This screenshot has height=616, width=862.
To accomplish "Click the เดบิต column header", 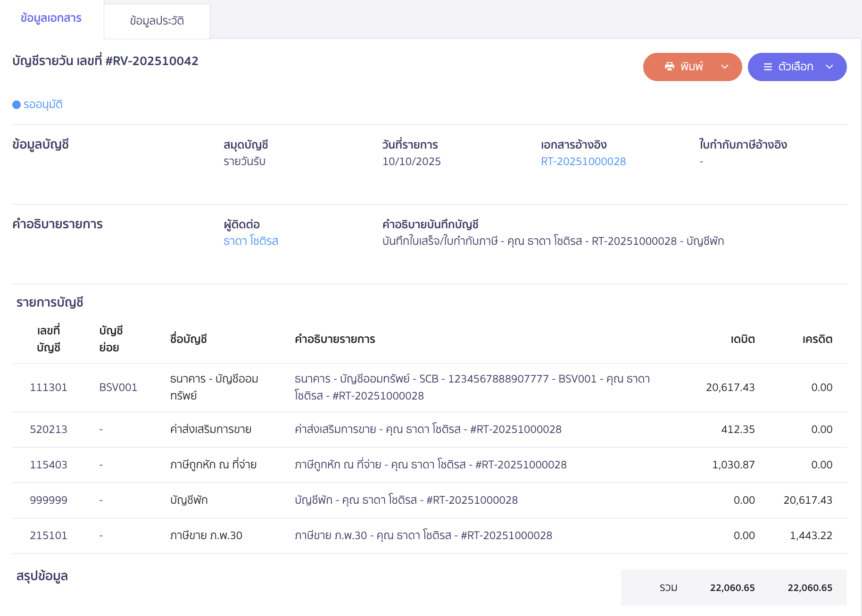I will 742,339.
